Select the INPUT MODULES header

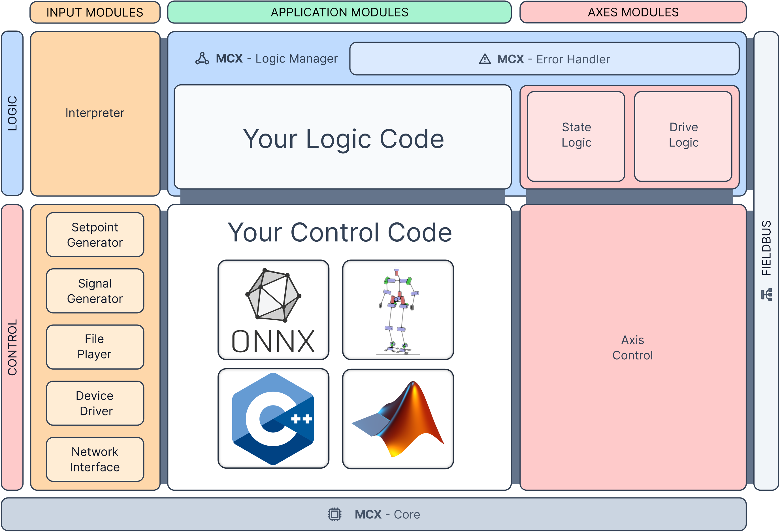(95, 12)
